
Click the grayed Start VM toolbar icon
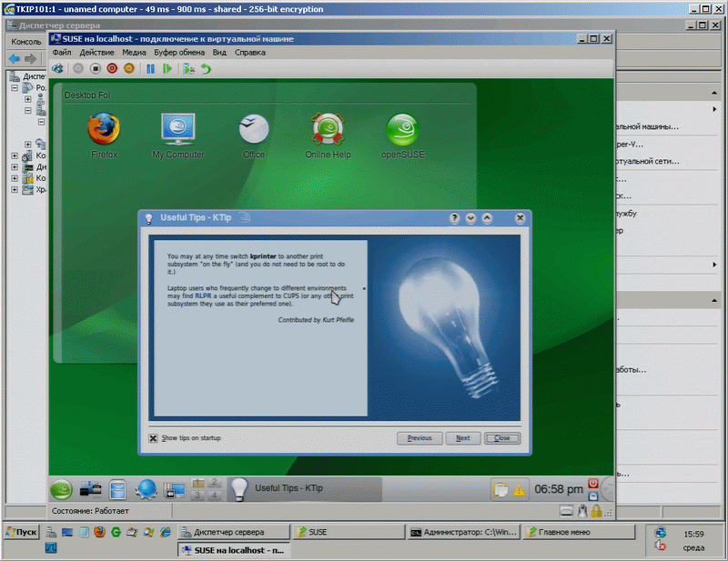[78, 69]
